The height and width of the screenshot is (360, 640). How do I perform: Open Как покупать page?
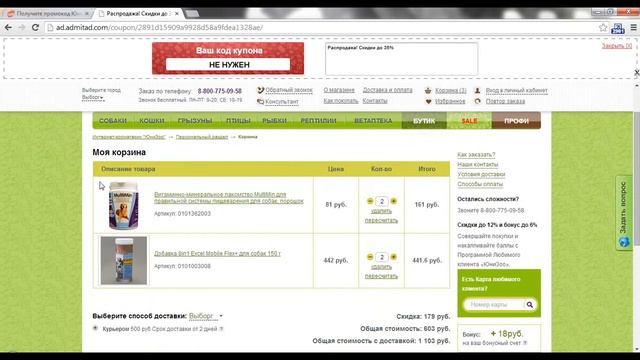tap(340, 100)
